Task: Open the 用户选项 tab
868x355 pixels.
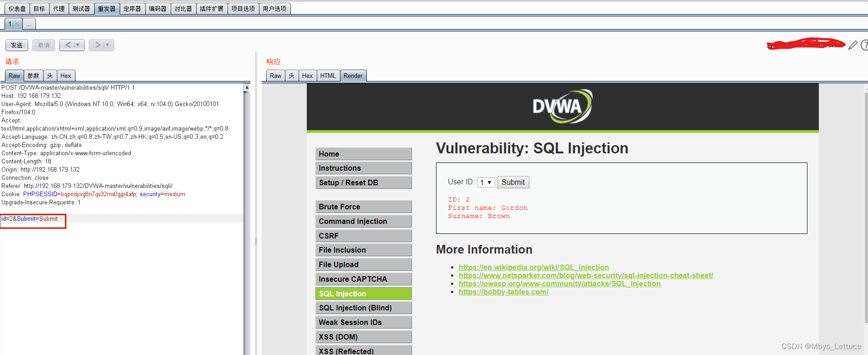Action: [275, 9]
